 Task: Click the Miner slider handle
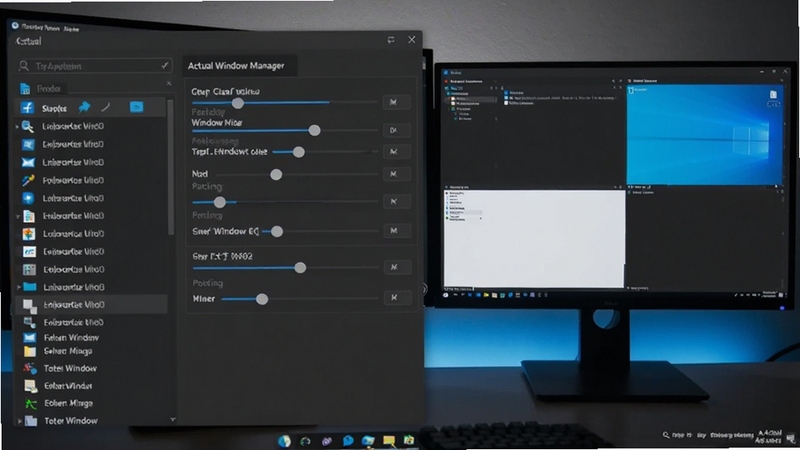[x=262, y=299]
